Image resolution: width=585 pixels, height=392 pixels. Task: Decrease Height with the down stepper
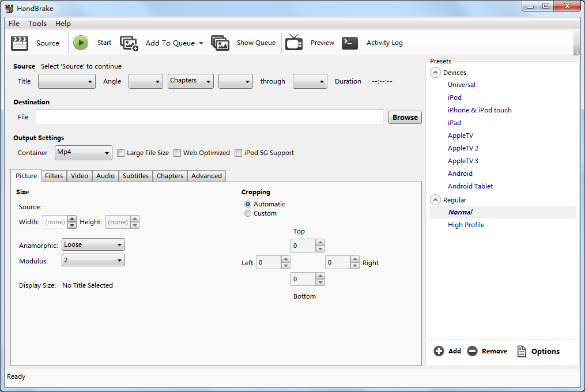click(135, 225)
